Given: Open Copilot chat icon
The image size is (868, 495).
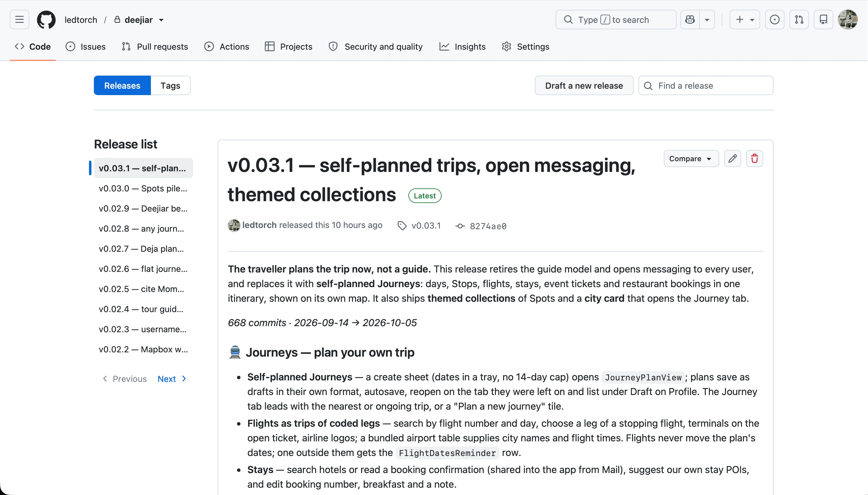Looking at the screenshot, I should (x=690, y=20).
